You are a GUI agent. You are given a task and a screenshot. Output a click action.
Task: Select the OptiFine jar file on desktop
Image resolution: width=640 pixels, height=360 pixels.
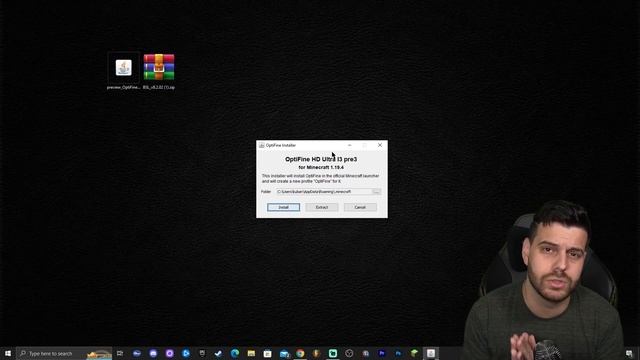click(123, 71)
